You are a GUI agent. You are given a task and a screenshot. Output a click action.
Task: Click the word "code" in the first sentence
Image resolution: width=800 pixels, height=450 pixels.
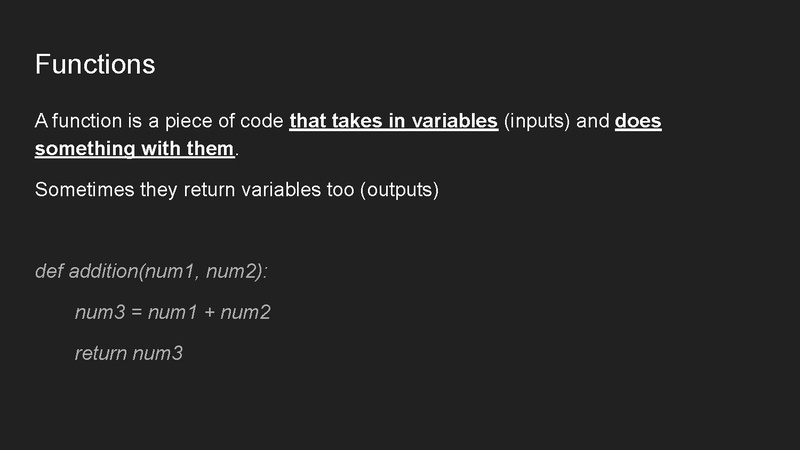262,122
